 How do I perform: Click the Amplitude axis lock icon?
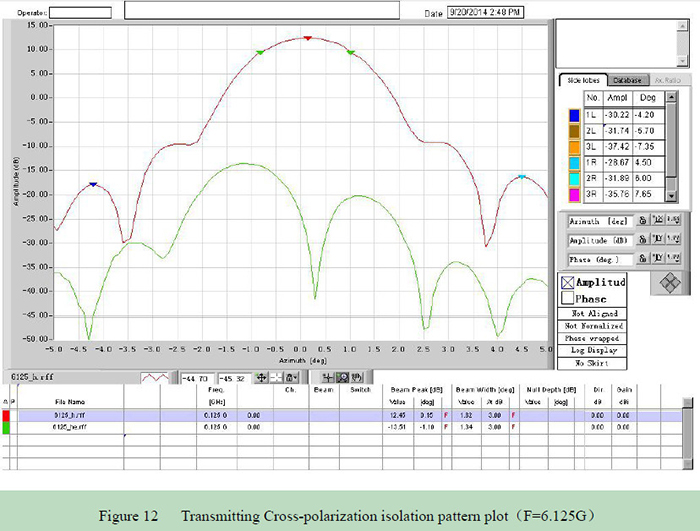click(x=642, y=239)
